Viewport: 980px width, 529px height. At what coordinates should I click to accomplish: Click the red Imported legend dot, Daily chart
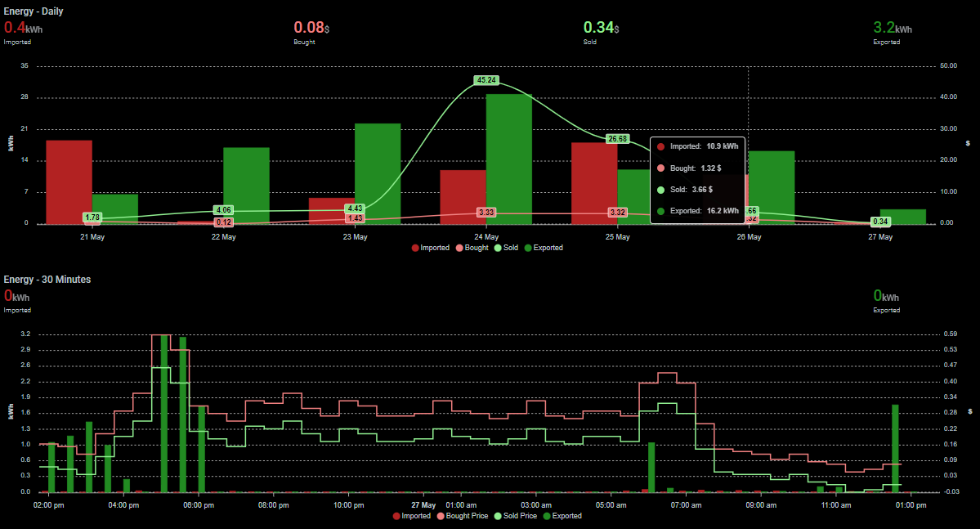[x=415, y=247]
